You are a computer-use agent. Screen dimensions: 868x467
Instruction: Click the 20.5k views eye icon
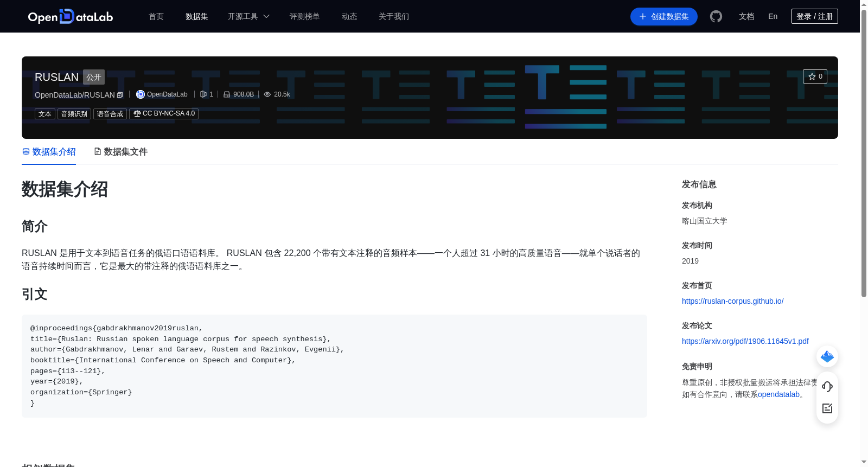pyautogui.click(x=267, y=94)
